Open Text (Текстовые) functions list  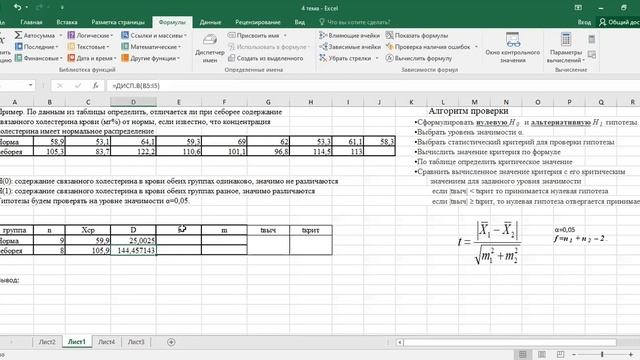point(88,47)
